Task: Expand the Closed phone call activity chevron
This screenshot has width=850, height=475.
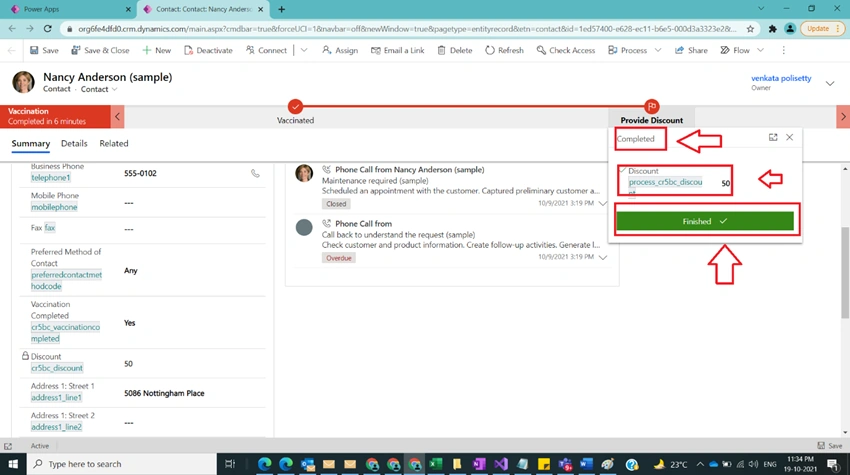Action: [x=603, y=203]
